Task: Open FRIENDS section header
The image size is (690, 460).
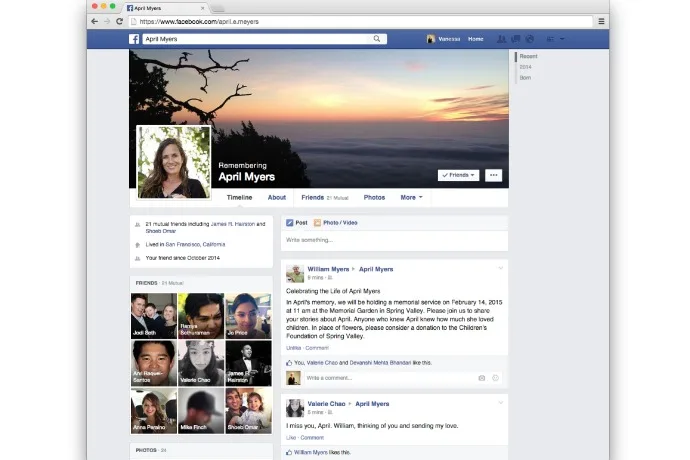Action: coord(146,283)
